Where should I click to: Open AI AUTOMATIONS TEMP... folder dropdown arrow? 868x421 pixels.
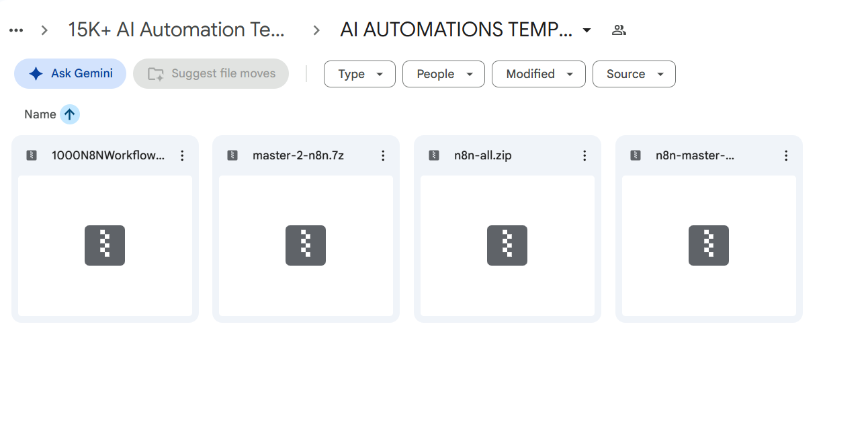587,30
